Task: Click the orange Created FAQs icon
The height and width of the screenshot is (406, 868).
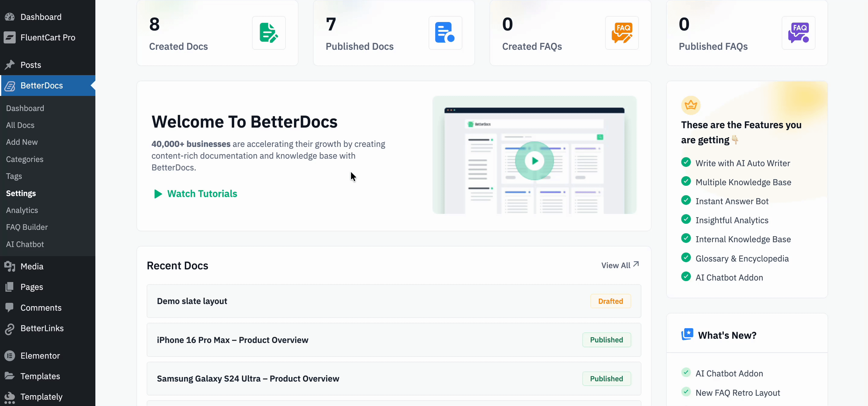Action: coord(622,33)
